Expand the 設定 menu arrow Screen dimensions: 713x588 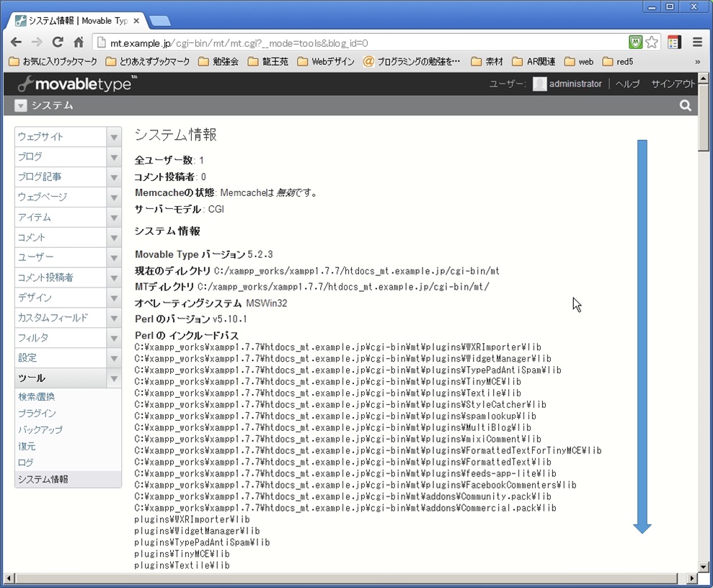pyautogui.click(x=114, y=357)
